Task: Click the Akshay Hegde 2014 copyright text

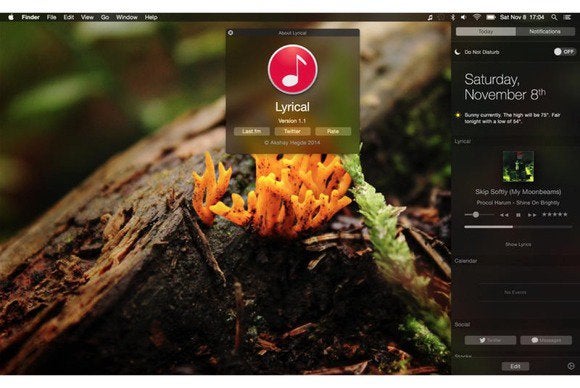Action: [x=292, y=142]
